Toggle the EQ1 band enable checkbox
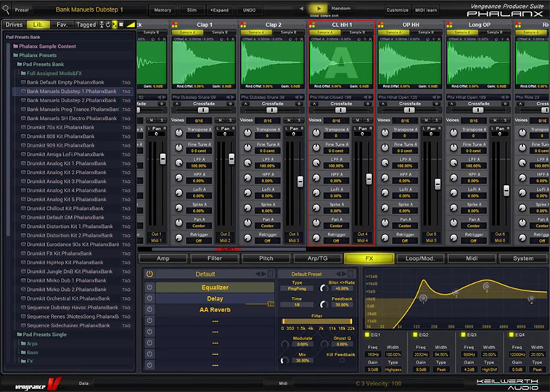Image resolution: width=550 pixels, height=392 pixels. tap(367, 335)
